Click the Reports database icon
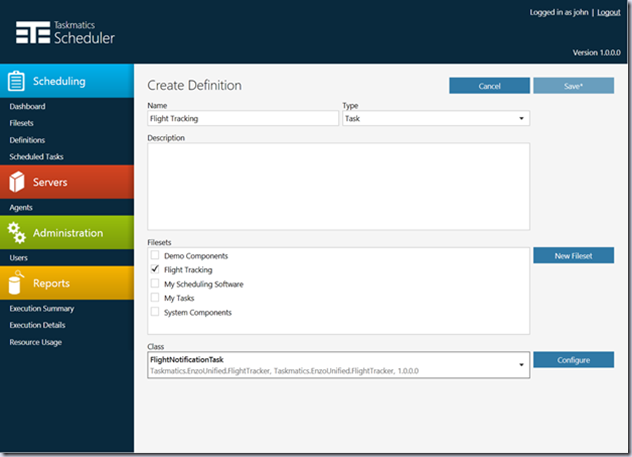This screenshot has height=457, width=632. [x=16, y=283]
